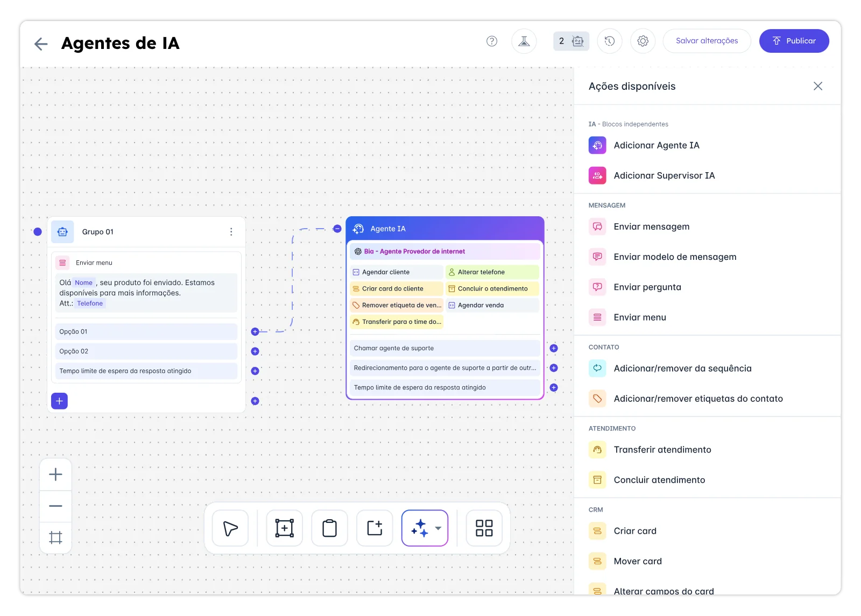Open the AI sparkles tool dropdown arrow
861x616 pixels.
tap(439, 528)
